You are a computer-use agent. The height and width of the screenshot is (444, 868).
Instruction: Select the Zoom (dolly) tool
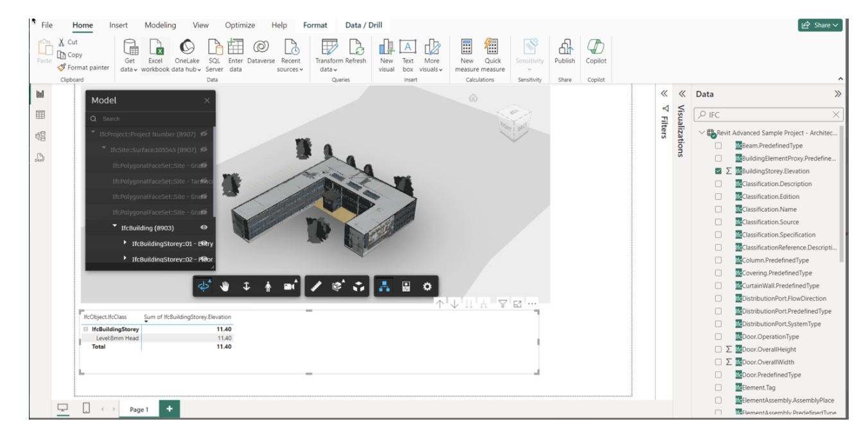pos(246,287)
